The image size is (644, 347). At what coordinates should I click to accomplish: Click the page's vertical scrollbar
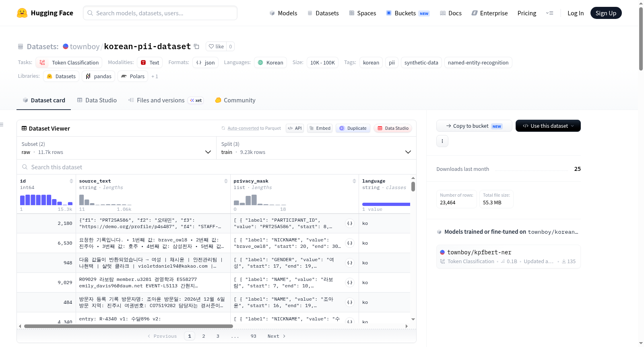pos(641,39)
